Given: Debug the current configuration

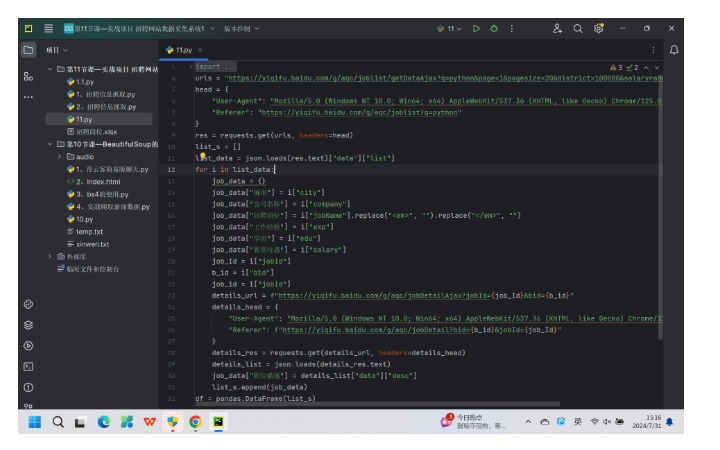Looking at the screenshot, I should pyautogui.click(x=494, y=28).
